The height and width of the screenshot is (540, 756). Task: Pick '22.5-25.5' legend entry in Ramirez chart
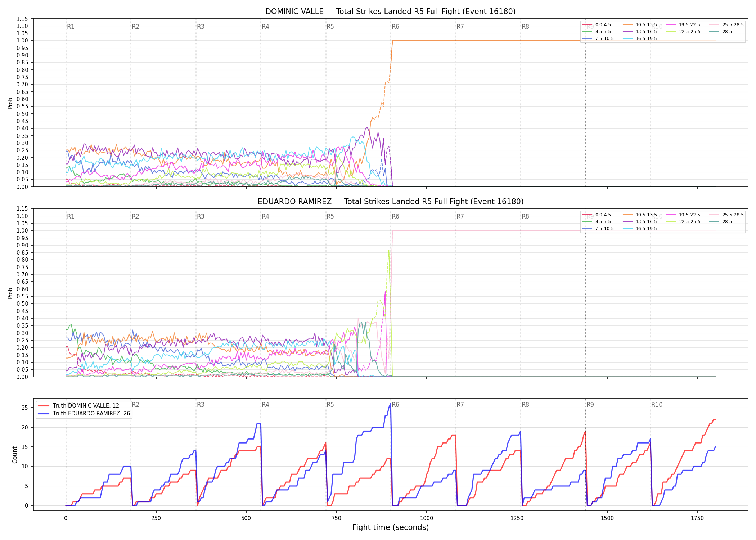[683, 222]
